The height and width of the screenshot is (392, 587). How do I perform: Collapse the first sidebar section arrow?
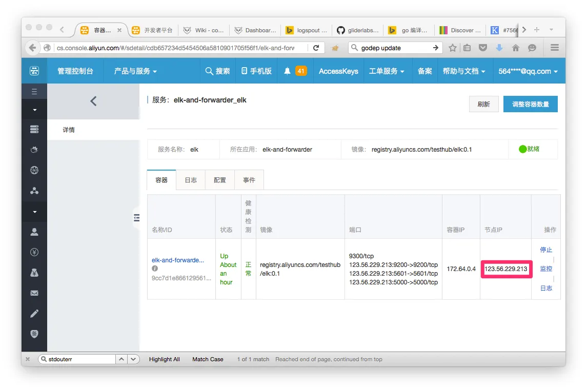(34, 110)
